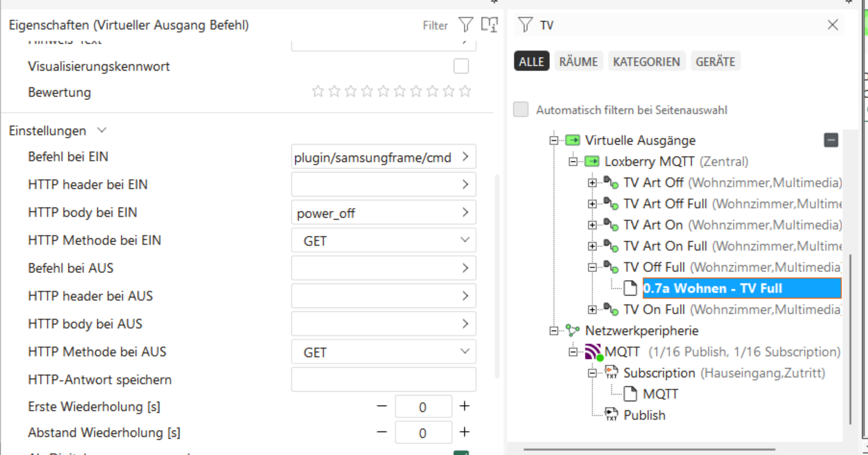Image resolution: width=868 pixels, height=455 pixels.
Task: Collapse the Einstellungen section
Action: click(102, 131)
